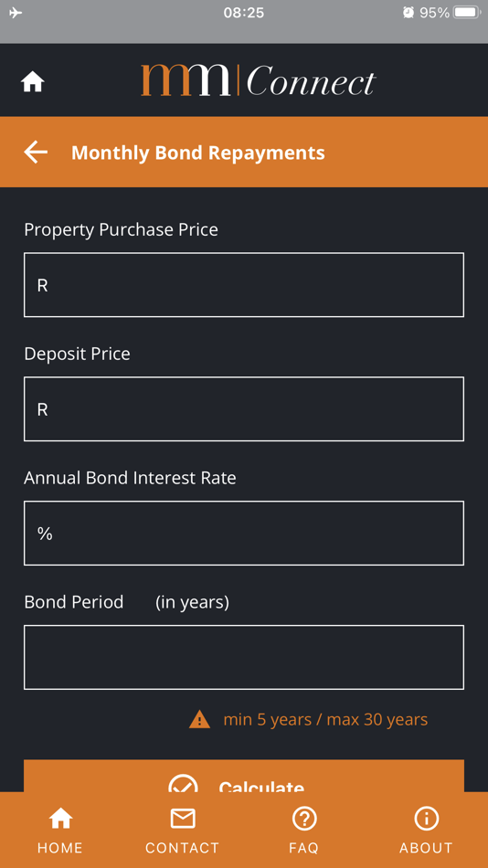Focus the Deposit Price field
This screenshot has width=488, height=868.
click(x=244, y=409)
